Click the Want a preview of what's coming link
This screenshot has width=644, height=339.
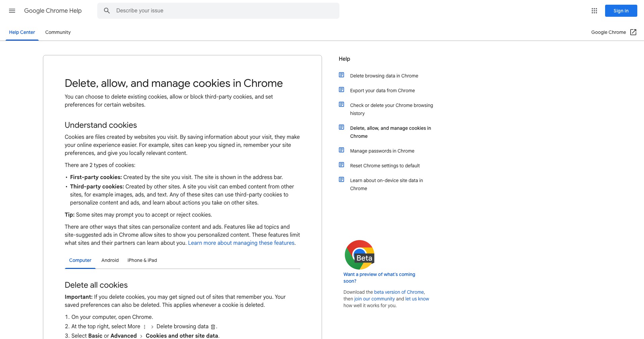pos(379,278)
